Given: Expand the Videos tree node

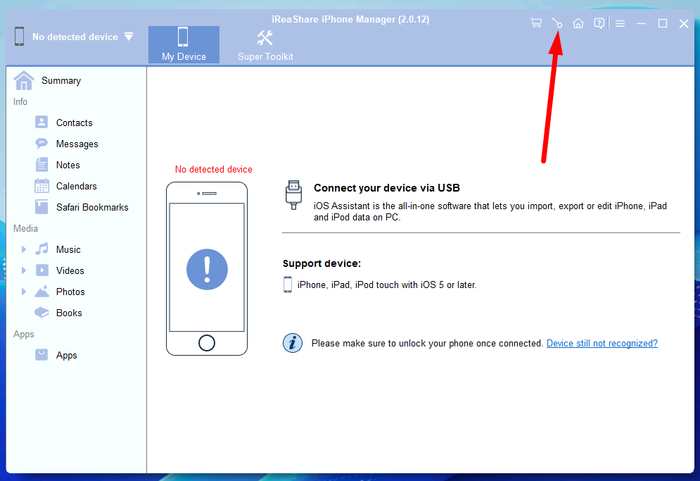Looking at the screenshot, I should (24, 271).
